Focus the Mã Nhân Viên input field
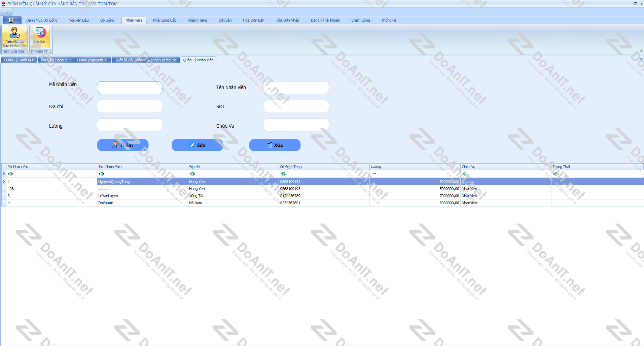This screenshot has width=644, height=346. coord(130,88)
